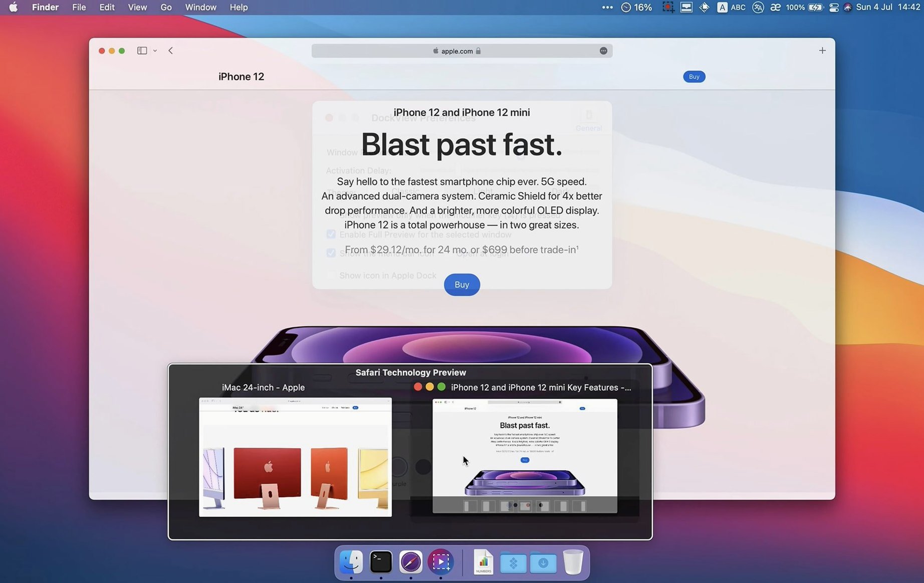Image resolution: width=924 pixels, height=583 pixels.
Task: Open the Downloads folder in the Dock
Action: [543, 563]
